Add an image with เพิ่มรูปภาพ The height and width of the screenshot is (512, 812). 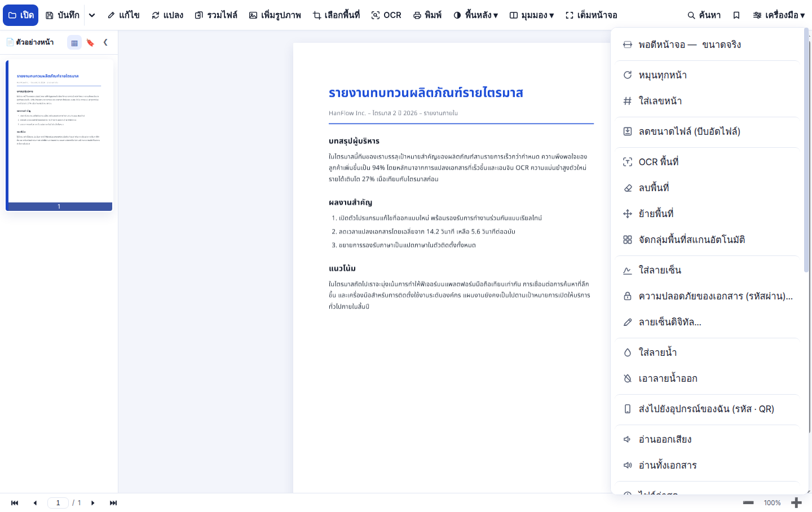(x=275, y=15)
